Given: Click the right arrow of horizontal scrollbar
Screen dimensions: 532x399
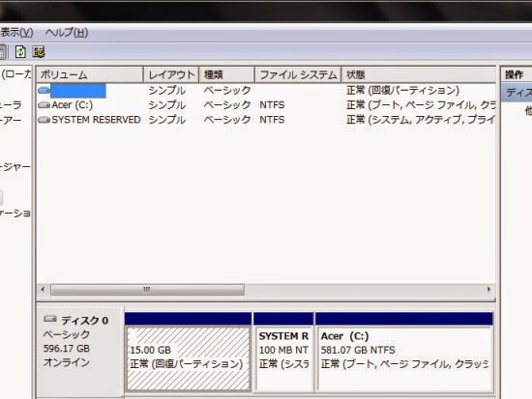Looking at the screenshot, I should pos(488,290).
